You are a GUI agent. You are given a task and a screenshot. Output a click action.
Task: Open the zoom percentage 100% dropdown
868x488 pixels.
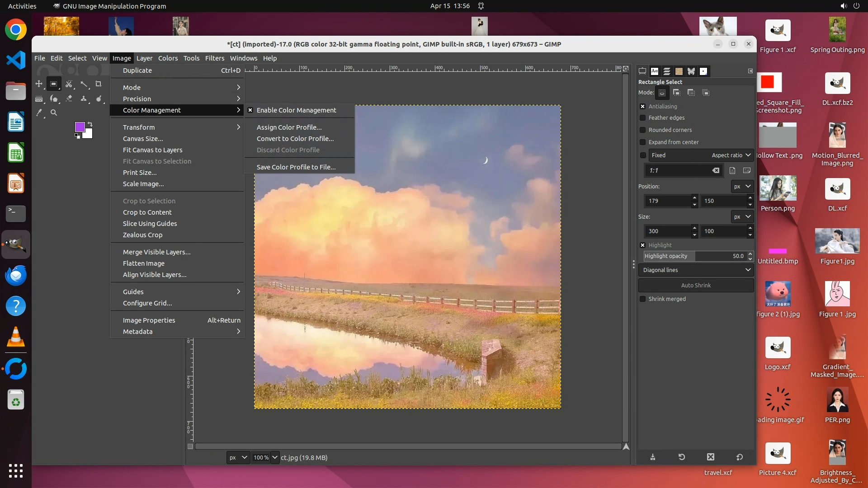click(275, 458)
